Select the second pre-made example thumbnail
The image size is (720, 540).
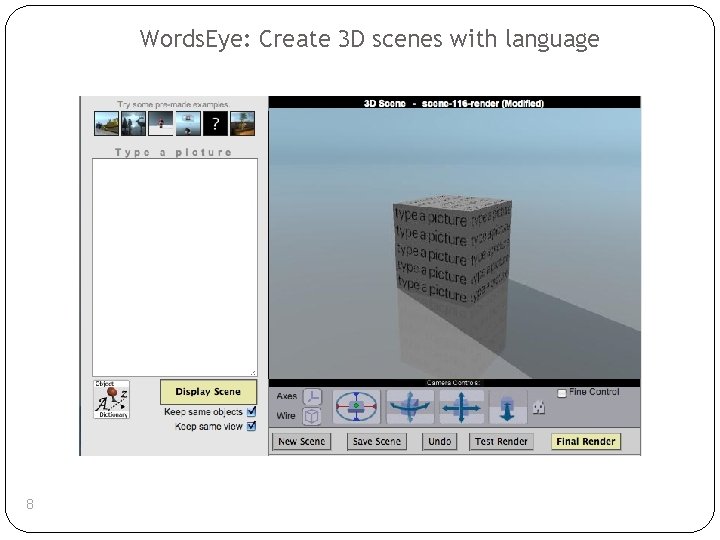point(133,124)
